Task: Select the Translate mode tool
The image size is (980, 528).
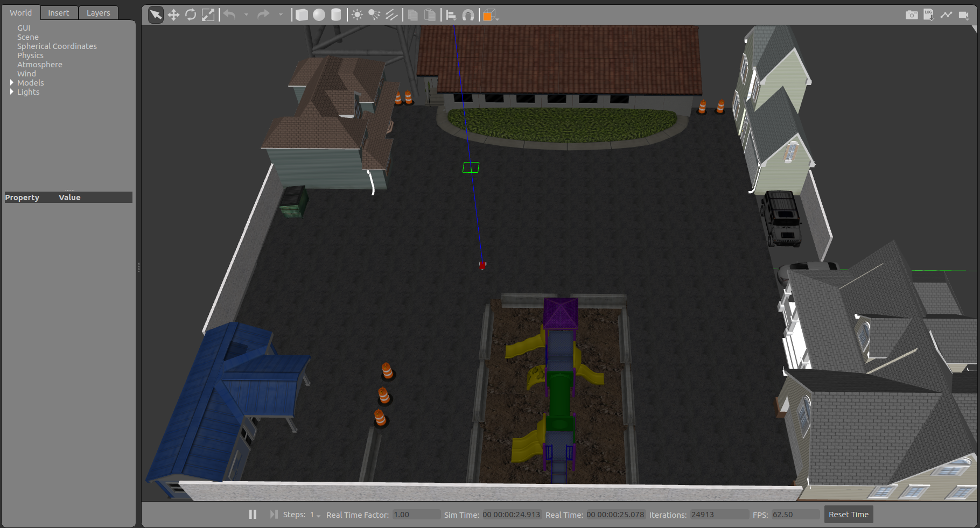Action: [173, 15]
